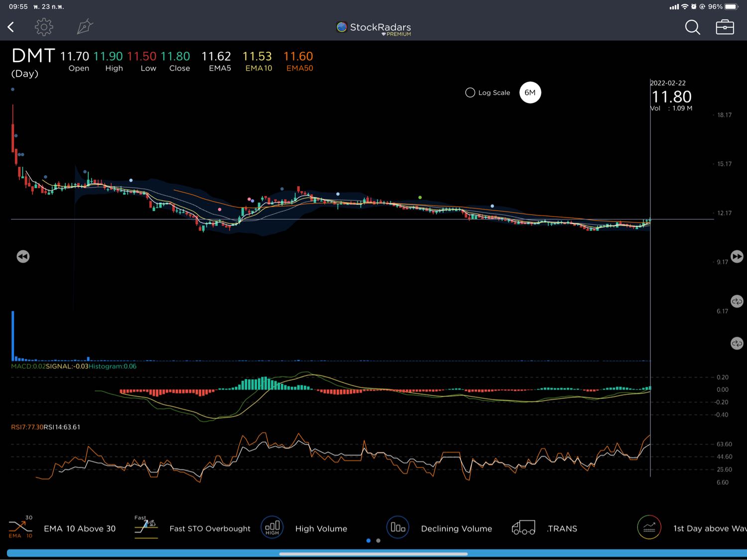Screen dimensions: 747x560
Task: Select the pen drawing tool
Action: tap(85, 27)
